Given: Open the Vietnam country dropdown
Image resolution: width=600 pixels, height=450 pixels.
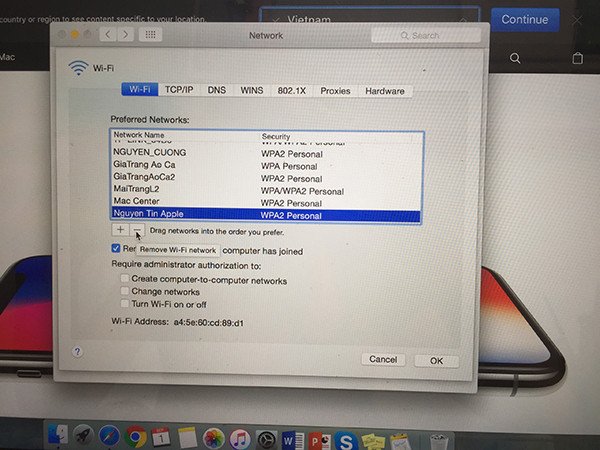Looking at the screenshot, I should (370, 15).
